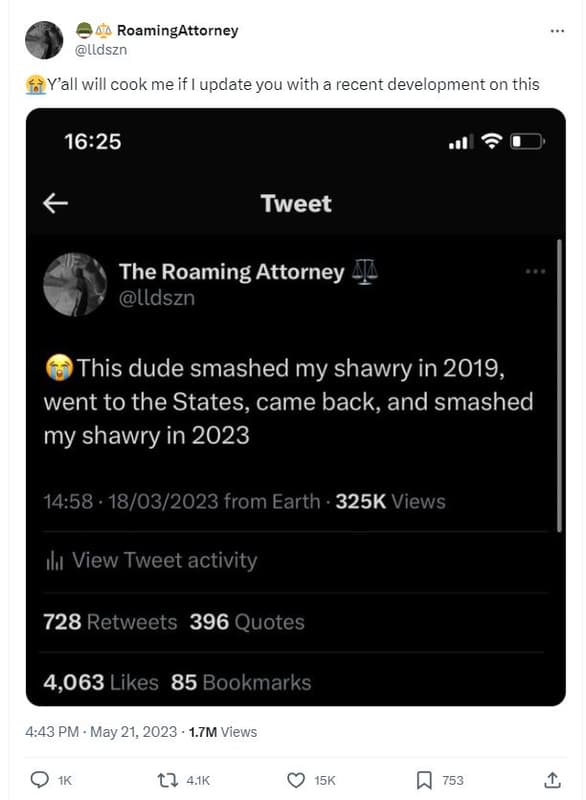Open replies via the reply bubble icon

point(40,779)
